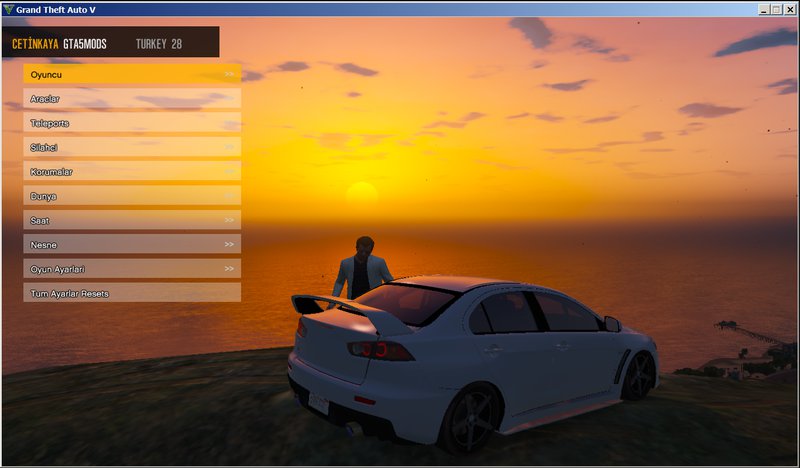Click the CETİNKAYA GTA5MODS header text
The image size is (800, 468).
pos(59,44)
